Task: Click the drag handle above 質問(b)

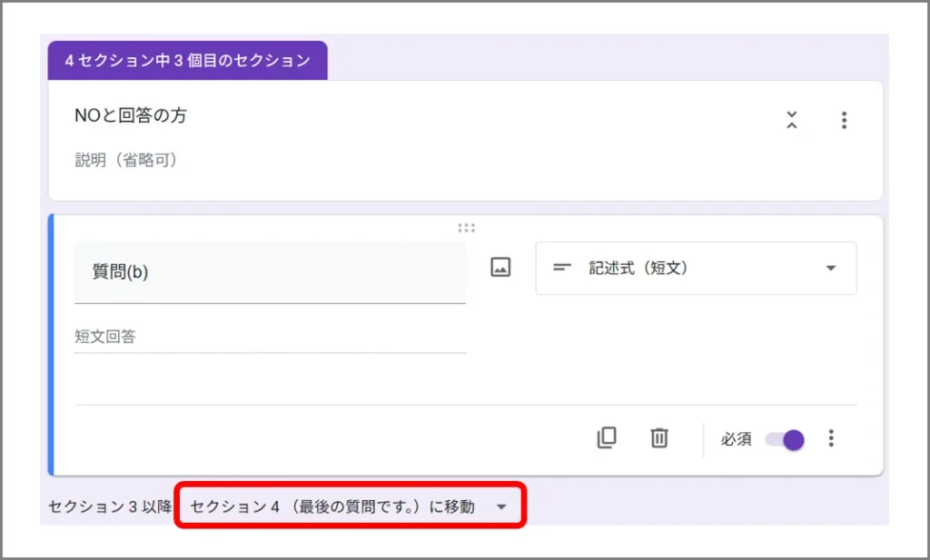Action: pos(466,228)
